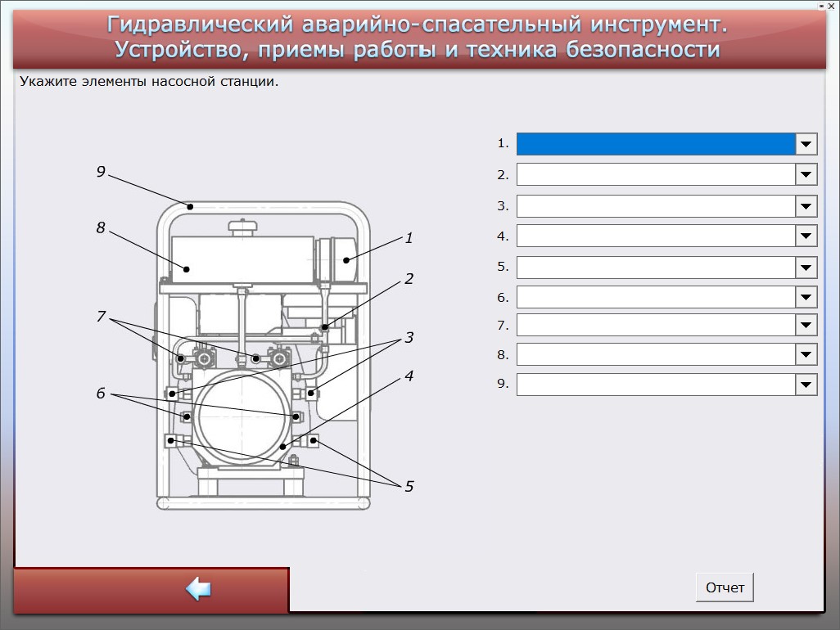Expand the dropdown arrow for item 2
840x630 pixels.
(806, 175)
